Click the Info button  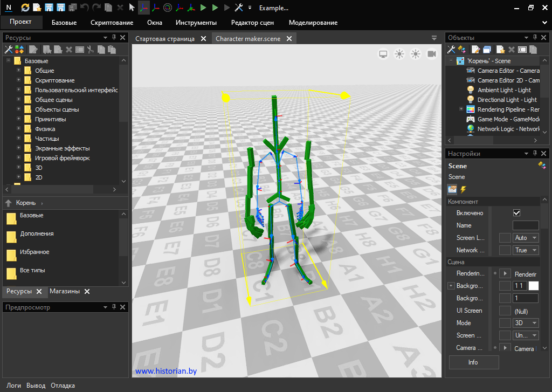pyautogui.click(x=473, y=362)
